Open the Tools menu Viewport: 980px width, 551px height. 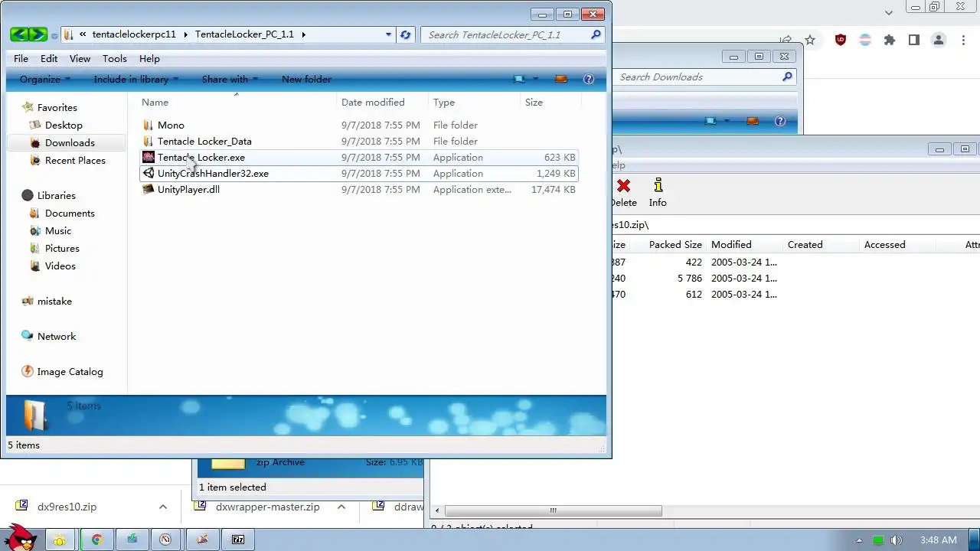tap(115, 58)
